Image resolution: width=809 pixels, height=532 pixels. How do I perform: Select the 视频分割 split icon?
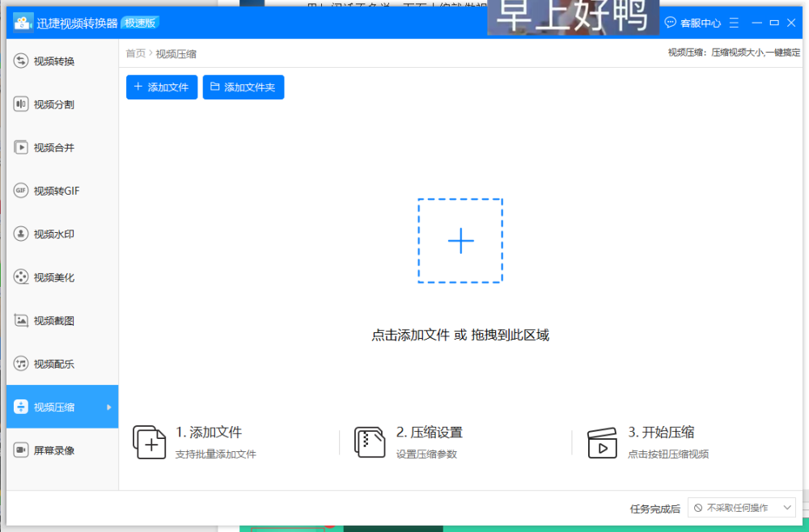22,104
